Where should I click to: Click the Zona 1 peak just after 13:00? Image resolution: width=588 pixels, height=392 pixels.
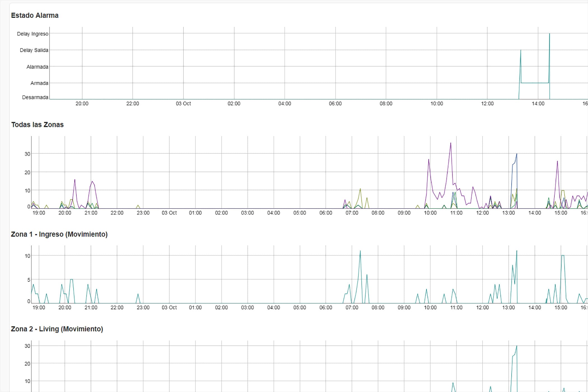[517, 251]
